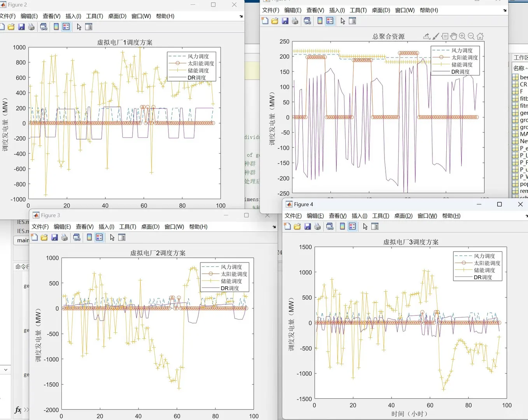Click the 储能调度 legend entry in Figure 4

[484, 270]
